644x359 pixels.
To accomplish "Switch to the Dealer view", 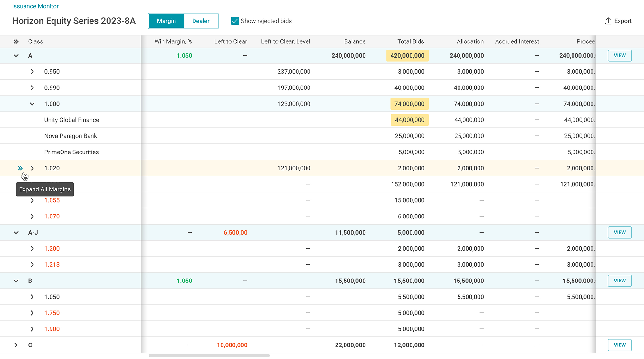I will [201, 21].
